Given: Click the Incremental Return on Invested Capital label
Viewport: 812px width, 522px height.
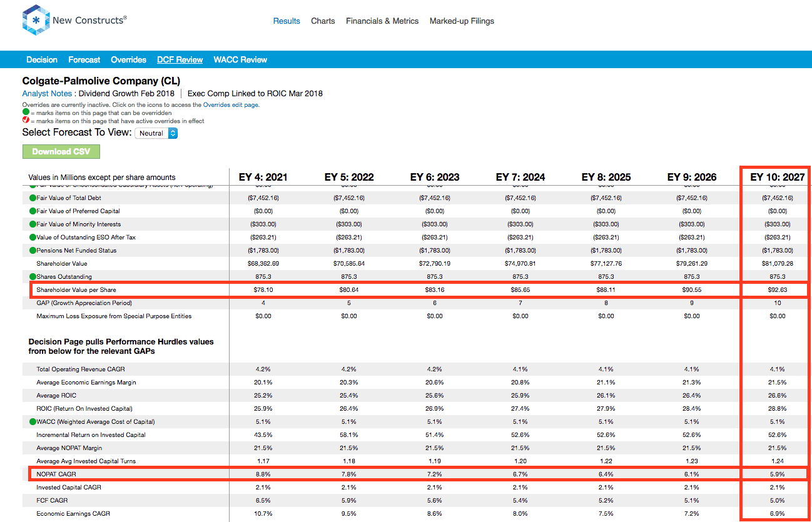Looking at the screenshot, I should tap(91, 434).
